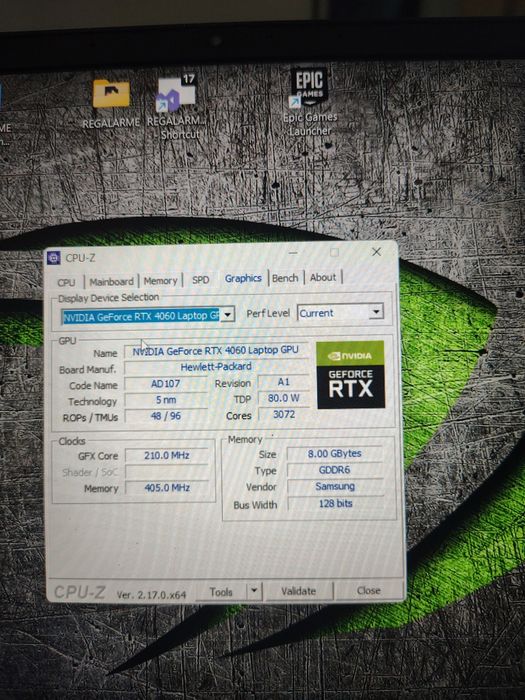525x700 pixels.
Task: Expand the Perf Level dropdown arrow
Action: tap(376, 312)
